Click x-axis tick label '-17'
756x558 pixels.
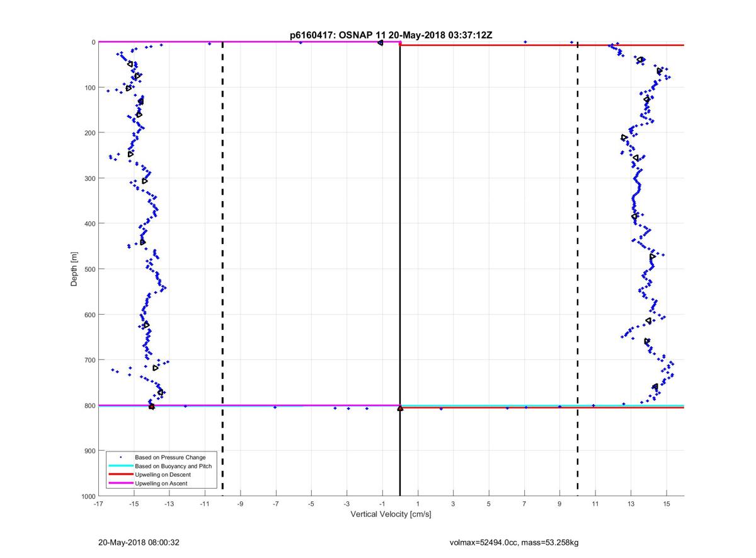coord(98,504)
